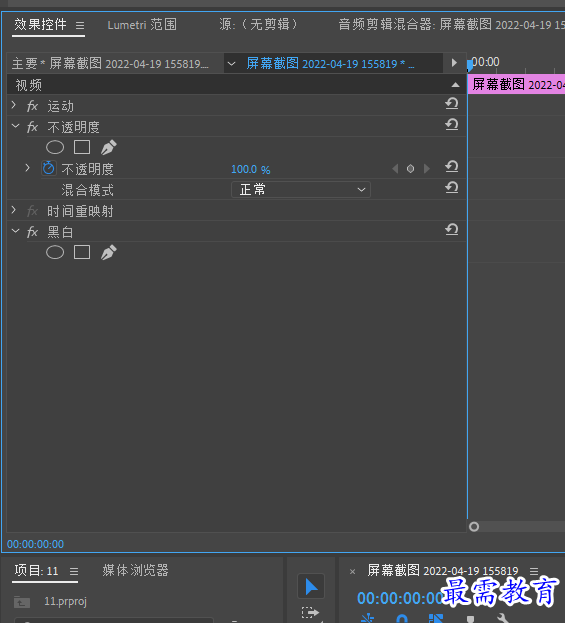This screenshot has width=565, height=623.
Task: Select the 主要 * 屏幕截图 master clip label
Action: 110,64
